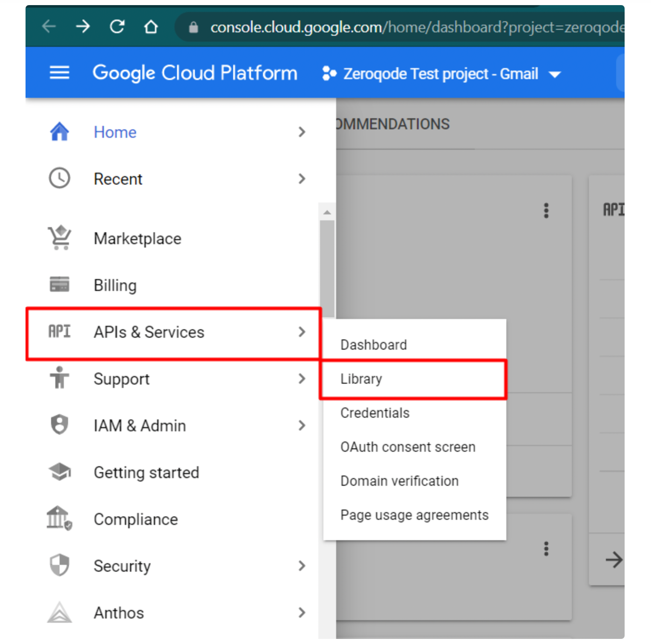Viewport: 651px width, 644px height.
Task: Click the IAM & Admin shield icon
Action: point(60,425)
